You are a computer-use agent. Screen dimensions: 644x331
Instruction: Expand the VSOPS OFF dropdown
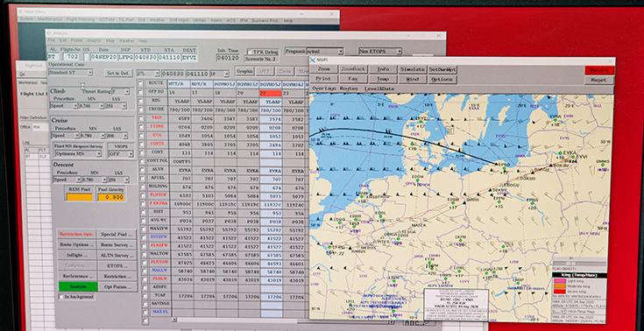(x=121, y=154)
